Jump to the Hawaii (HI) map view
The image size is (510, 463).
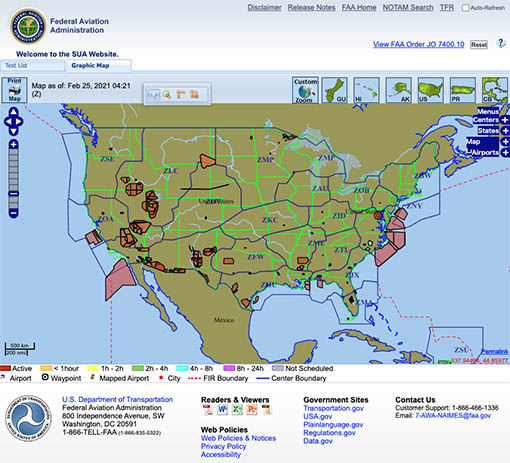366,90
